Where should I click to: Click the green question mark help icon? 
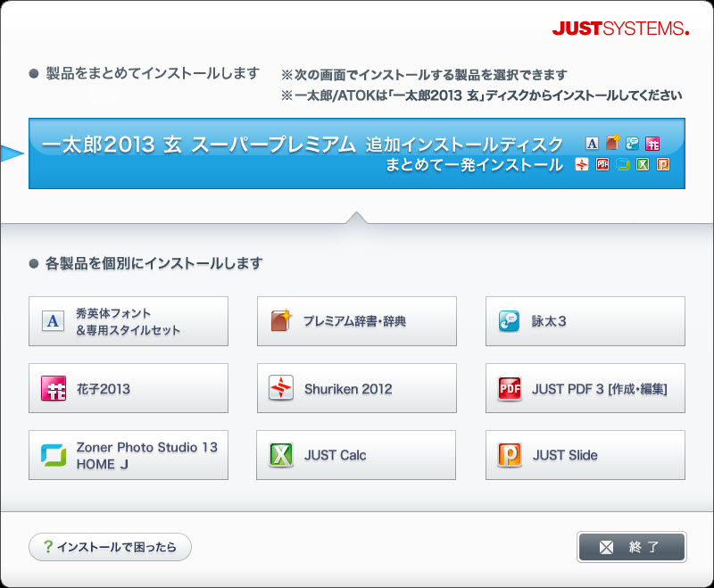coord(48,546)
